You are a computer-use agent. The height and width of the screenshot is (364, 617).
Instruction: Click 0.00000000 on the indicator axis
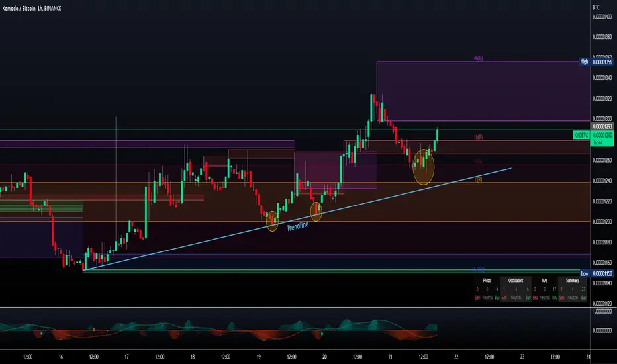click(x=602, y=330)
